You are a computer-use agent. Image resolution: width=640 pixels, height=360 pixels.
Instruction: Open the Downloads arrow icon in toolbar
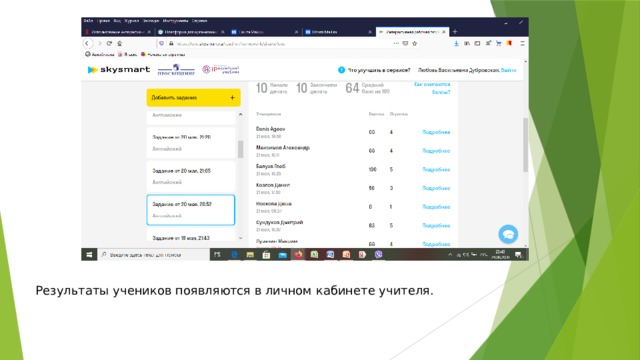(456, 43)
